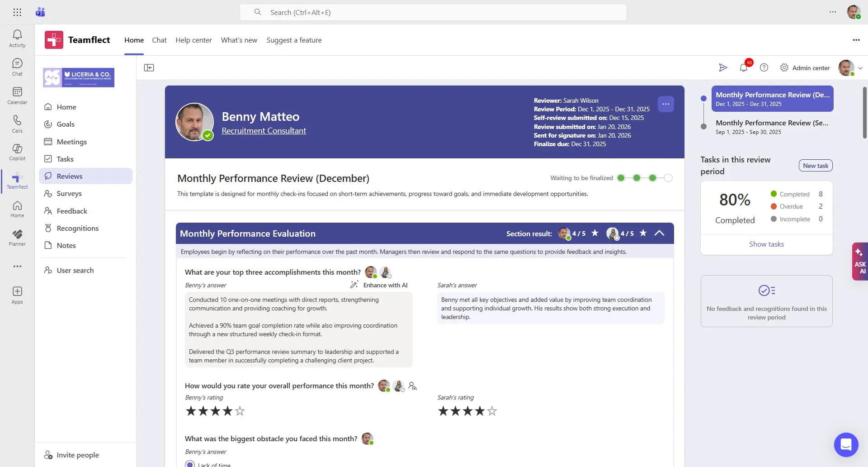
Task: Open the ASK AI side panel
Action: (860, 262)
